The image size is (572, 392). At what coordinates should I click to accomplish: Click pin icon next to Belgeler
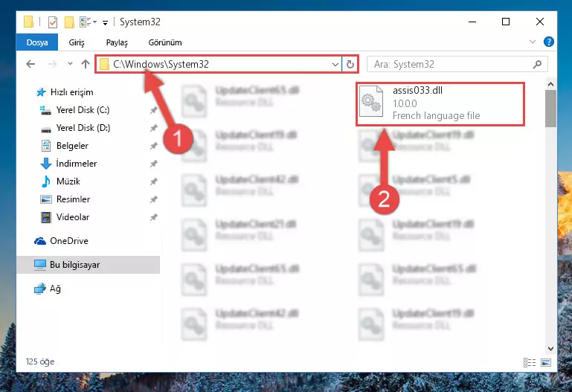coord(153,146)
